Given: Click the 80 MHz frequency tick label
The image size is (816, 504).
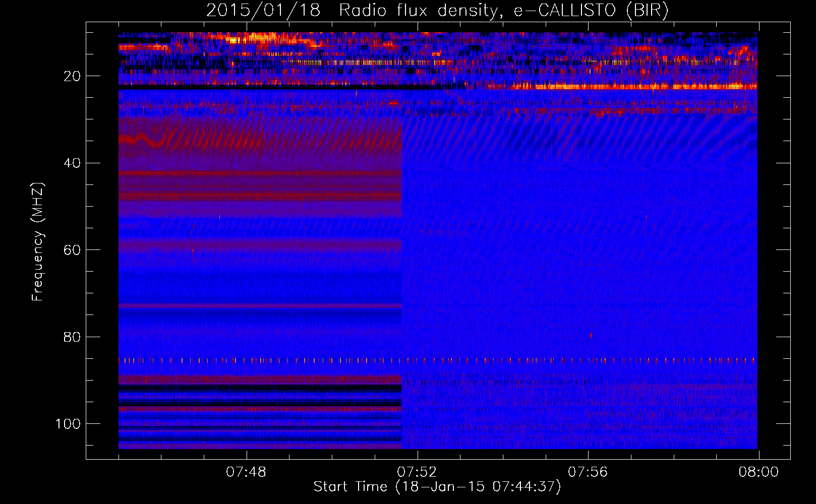Looking at the screenshot, I should [72, 337].
